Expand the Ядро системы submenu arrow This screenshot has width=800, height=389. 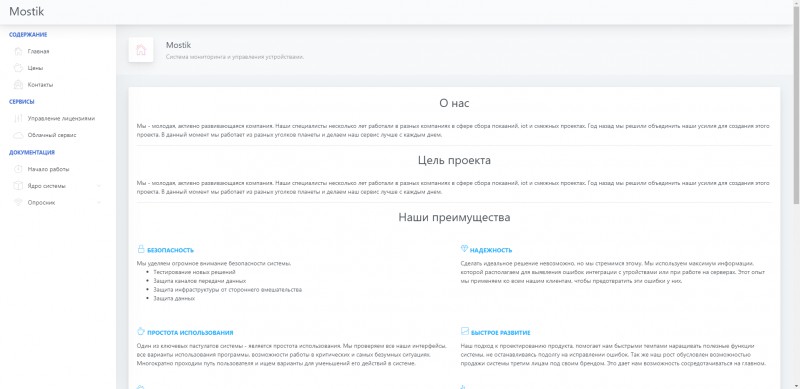coord(98,186)
